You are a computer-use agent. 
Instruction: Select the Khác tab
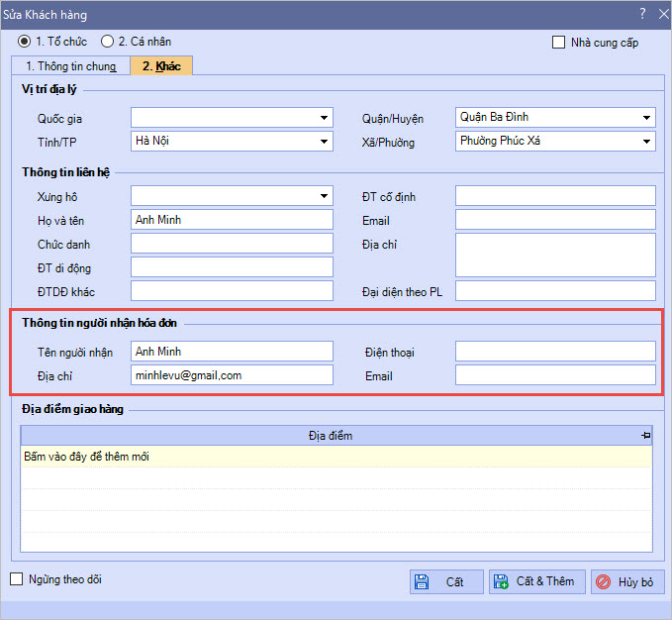(161, 66)
